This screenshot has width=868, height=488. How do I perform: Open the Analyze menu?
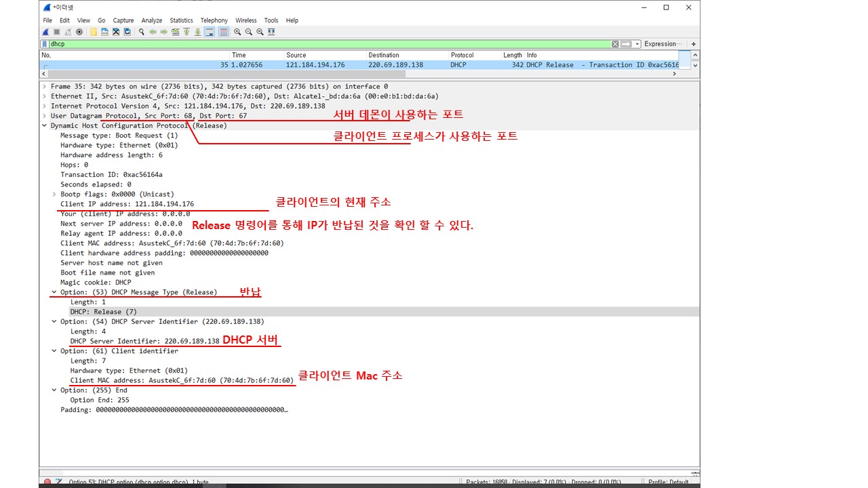[x=152, y=20]
